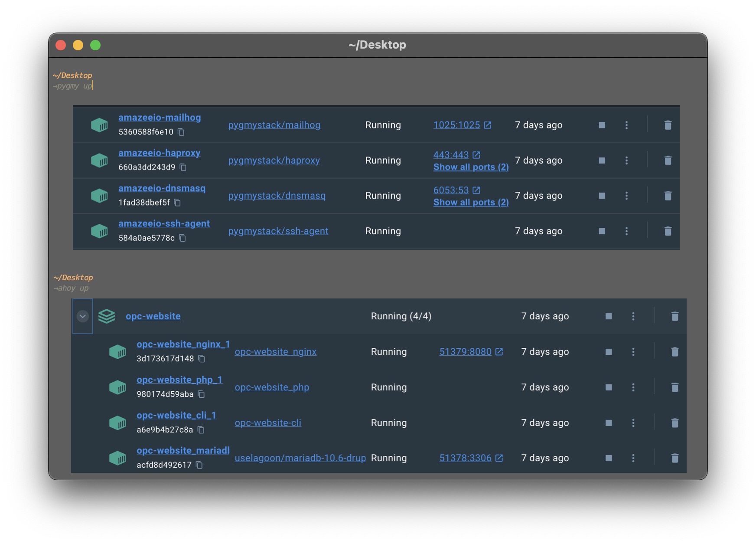756x544 pixels.
Task: Stop the opc-website stack
Action: click(x=609, y=316)
